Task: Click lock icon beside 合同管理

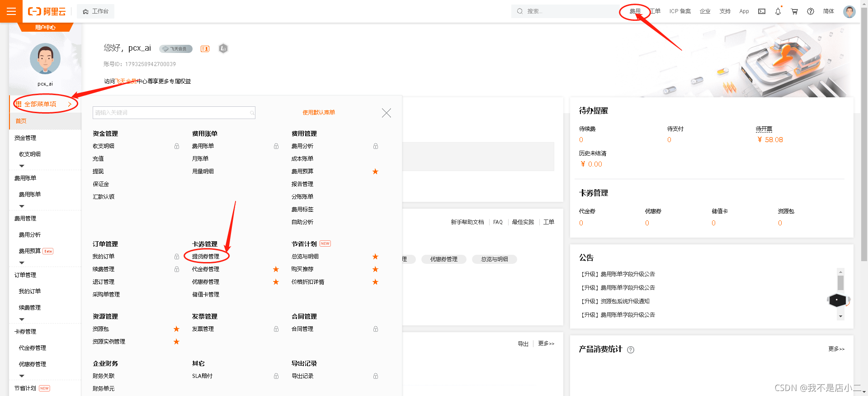Action: click(x=376, y=329)
